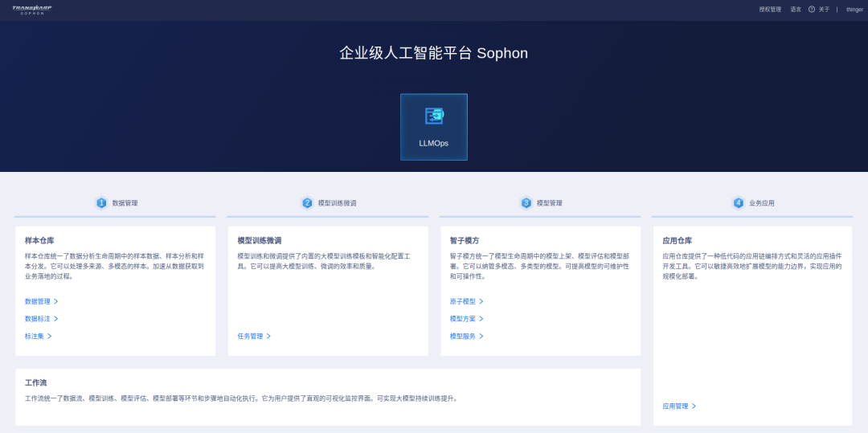Click the 工作流 card title
The width and height of the screenshot is (868, 433).
pos(36,382)
